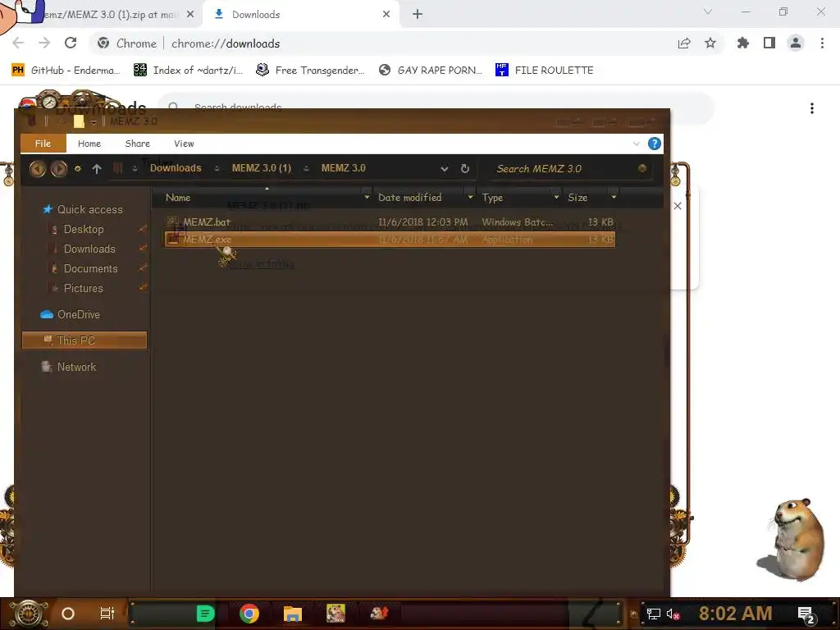
Task: Select This PC in navigation pane
Action: 84,340
